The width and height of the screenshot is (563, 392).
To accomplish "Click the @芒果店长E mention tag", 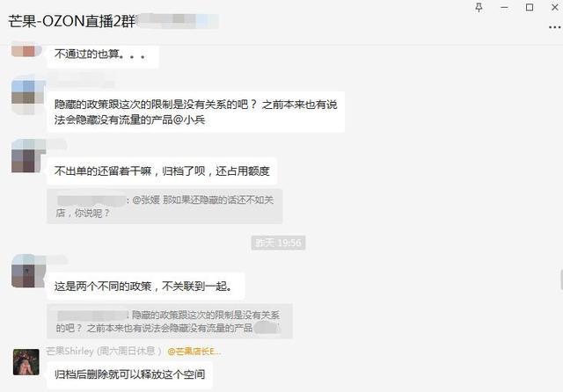I will click(194, 352).
